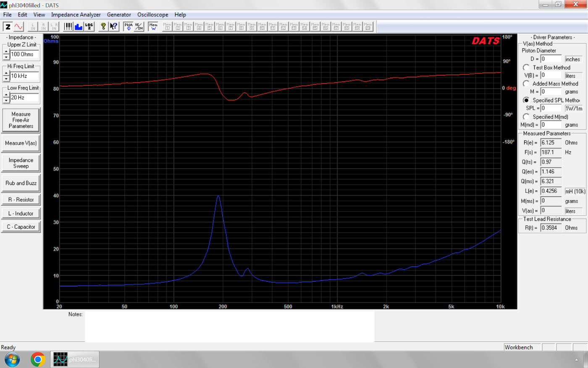Screen dimensions: 588x368
Task: Select the Added Mass Method option
Action: (x=526, y=84)
